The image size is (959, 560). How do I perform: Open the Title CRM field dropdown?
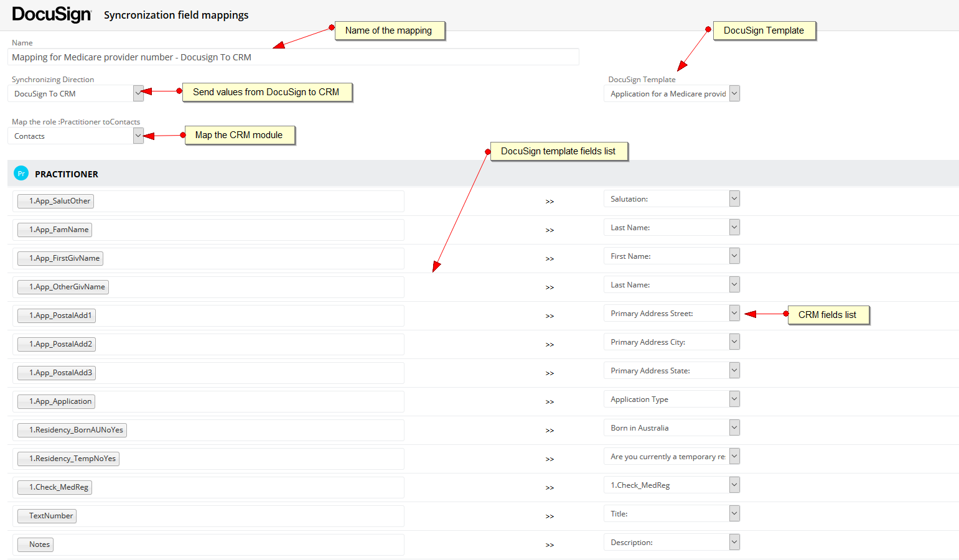671,513
